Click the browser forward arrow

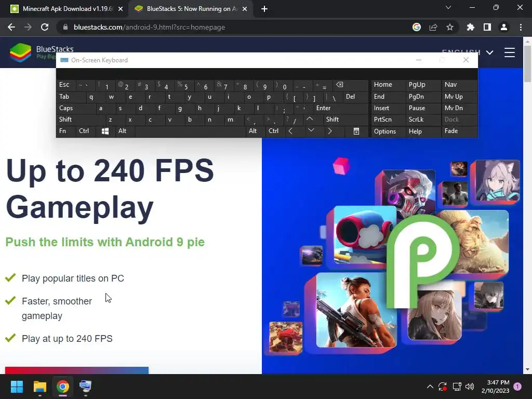28,27
